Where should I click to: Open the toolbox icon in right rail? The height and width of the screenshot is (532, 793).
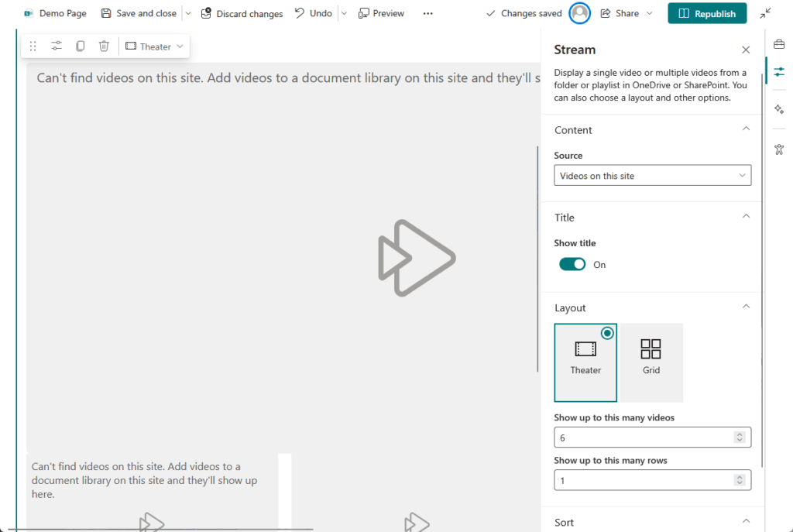pos(779,44)
